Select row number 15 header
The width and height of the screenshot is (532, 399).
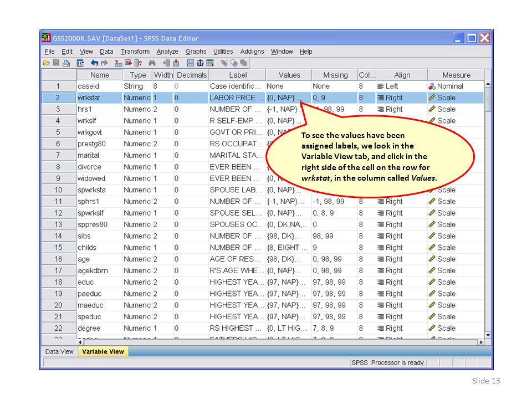(x=59, y=248)
